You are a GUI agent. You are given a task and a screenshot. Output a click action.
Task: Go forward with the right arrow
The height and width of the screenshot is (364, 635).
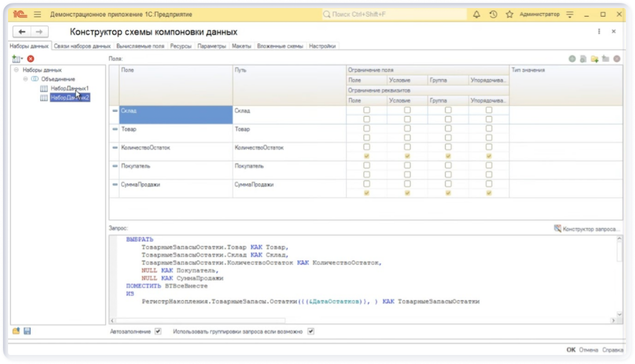pyautogui.click(x=39, y=32)
